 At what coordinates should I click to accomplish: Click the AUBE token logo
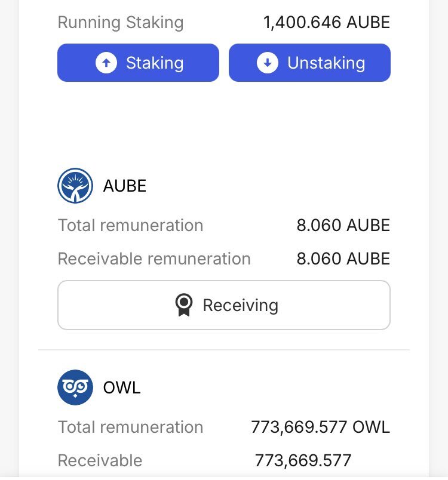point(75,186)
